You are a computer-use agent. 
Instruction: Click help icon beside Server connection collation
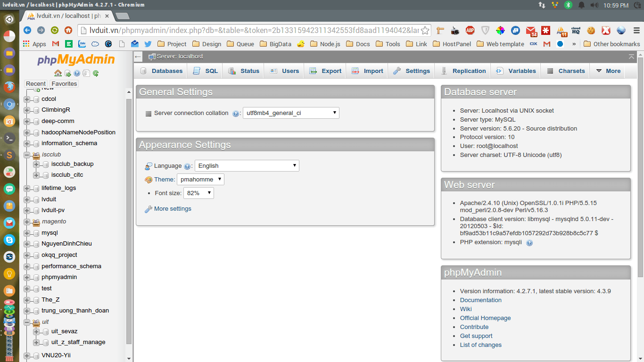pos(235,113)
